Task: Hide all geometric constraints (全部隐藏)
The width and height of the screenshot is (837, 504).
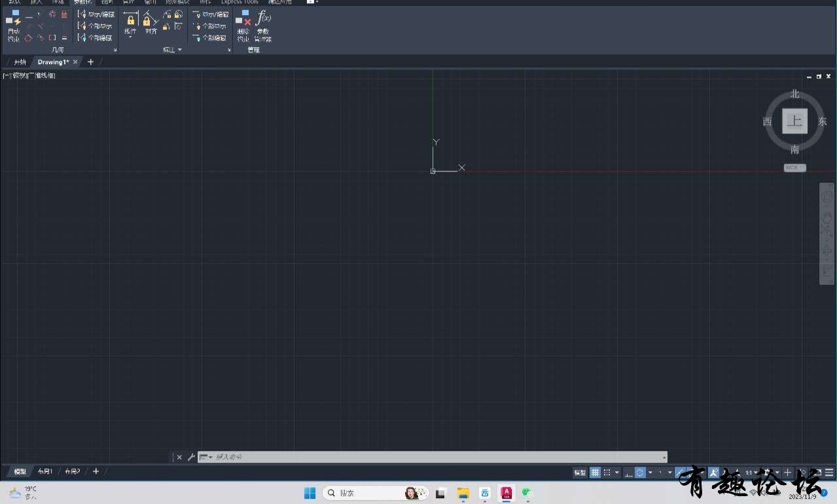Action: pos(96,38)
